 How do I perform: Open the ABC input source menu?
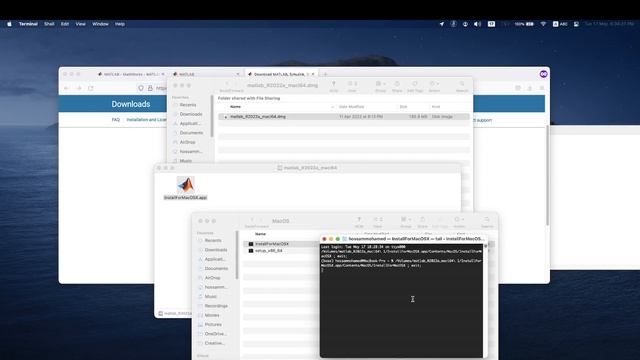point(560,24)
